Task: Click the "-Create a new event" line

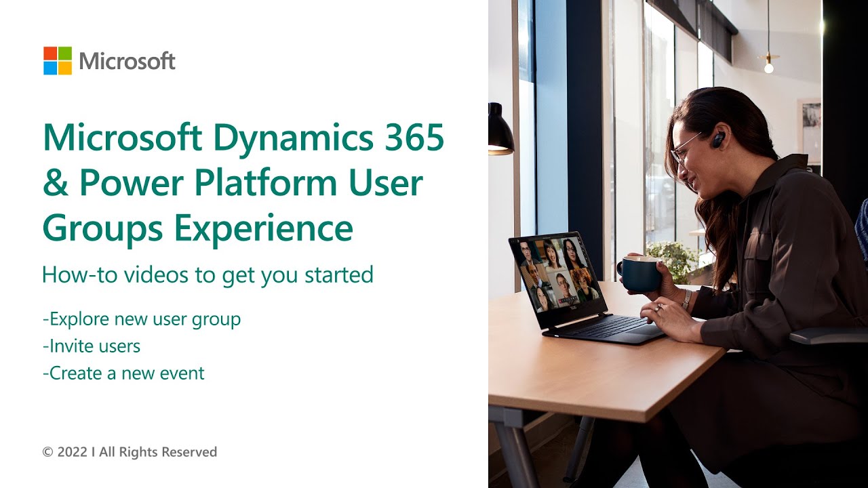Action: click(x=123, y=373)
